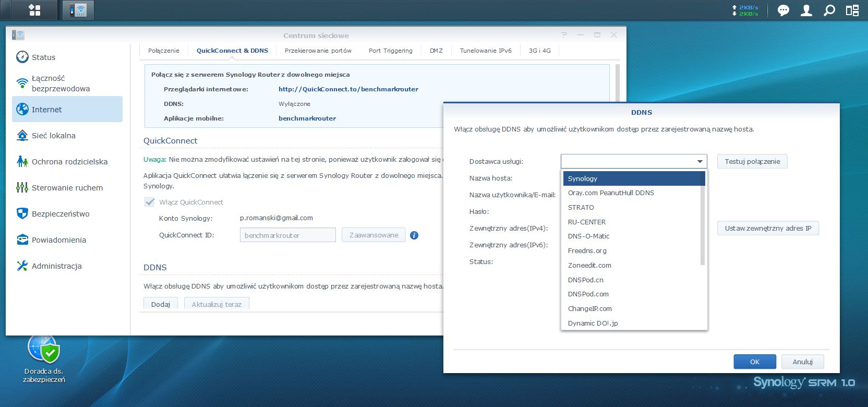Click the Internet globe icon
Screen dimensions: 868x407
[22, 109]
